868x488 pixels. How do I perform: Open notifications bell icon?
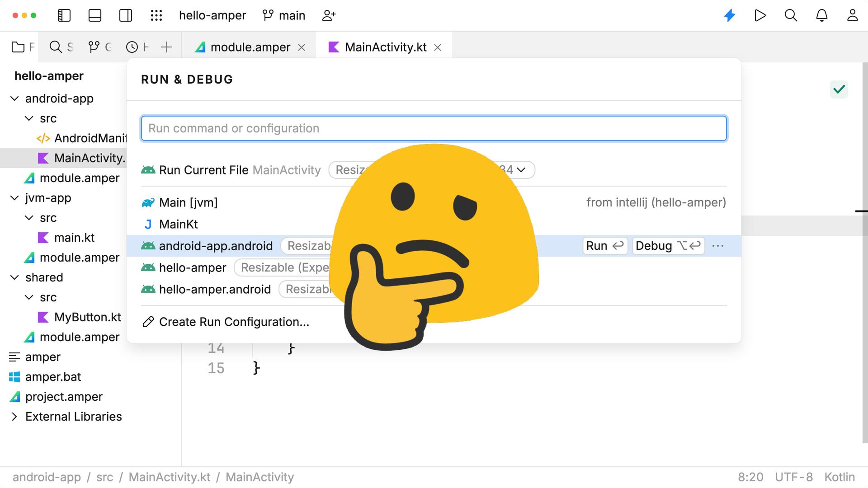pyautogui.click(x=822, y=15)
